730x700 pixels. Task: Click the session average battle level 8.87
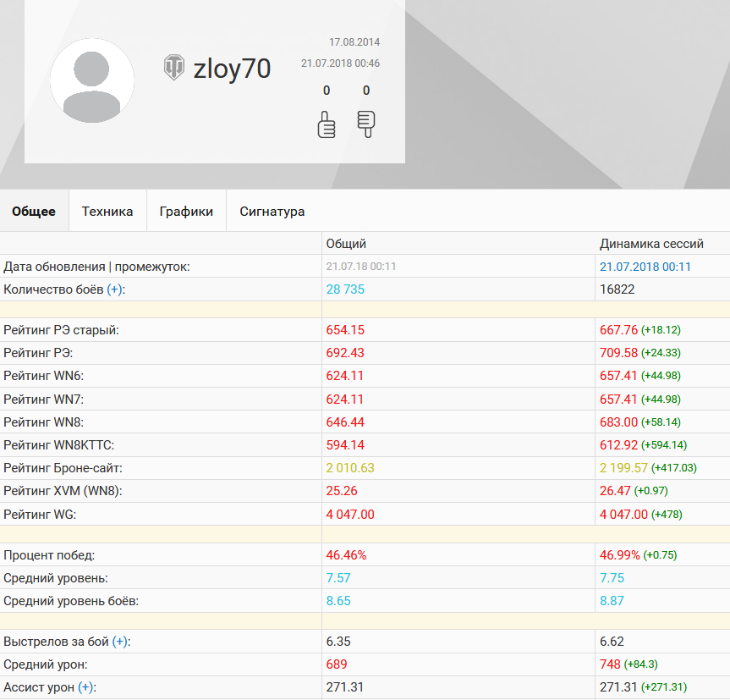click(x=612, y=601)
